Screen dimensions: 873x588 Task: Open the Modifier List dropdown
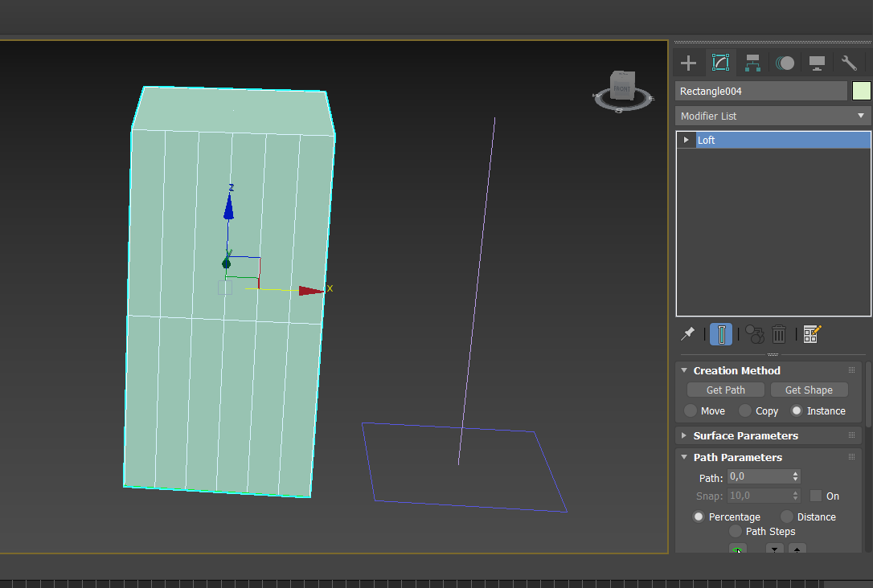coord(773,116)
